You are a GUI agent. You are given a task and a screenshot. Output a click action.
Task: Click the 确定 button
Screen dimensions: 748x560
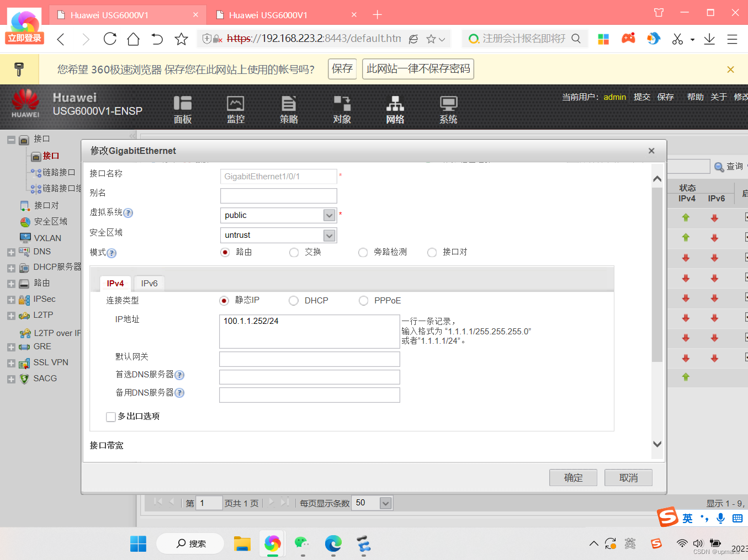tap(573, 478)
